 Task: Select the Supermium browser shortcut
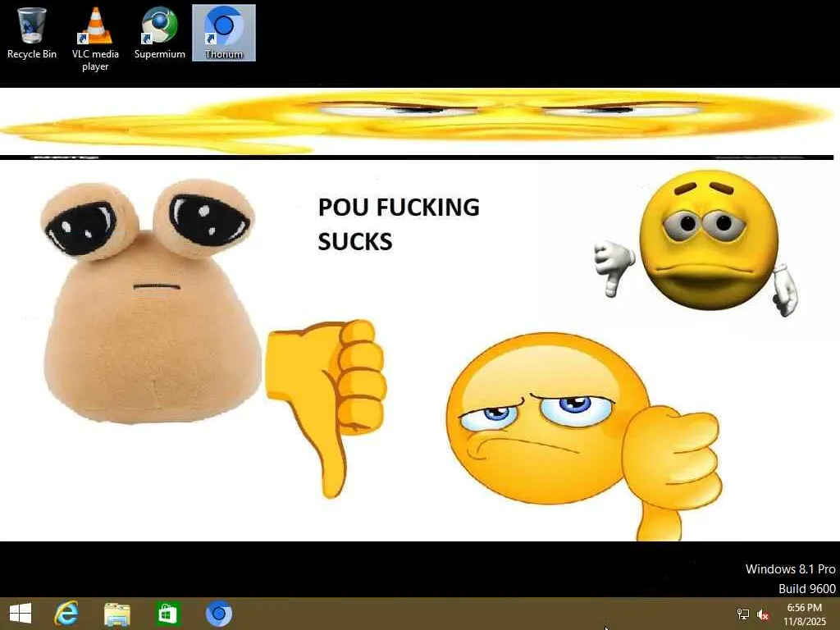[x=160, y=33]
